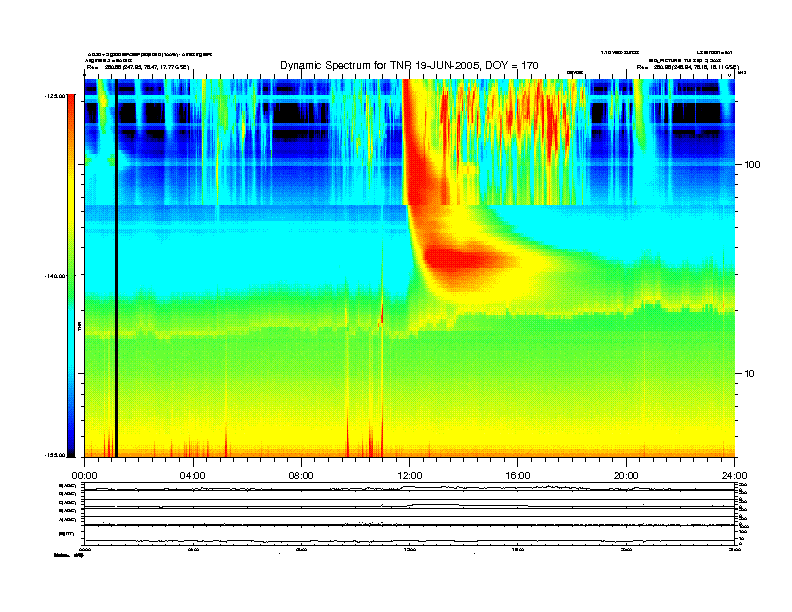792x612 pixels.
Task: Click the 08:00 time axis label
Action: (301, 476)
